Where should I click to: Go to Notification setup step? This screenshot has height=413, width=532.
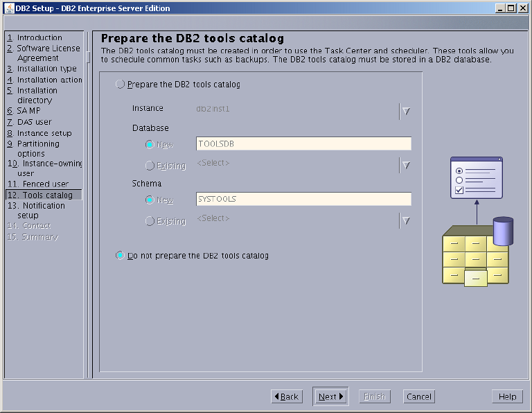point(36,211)
